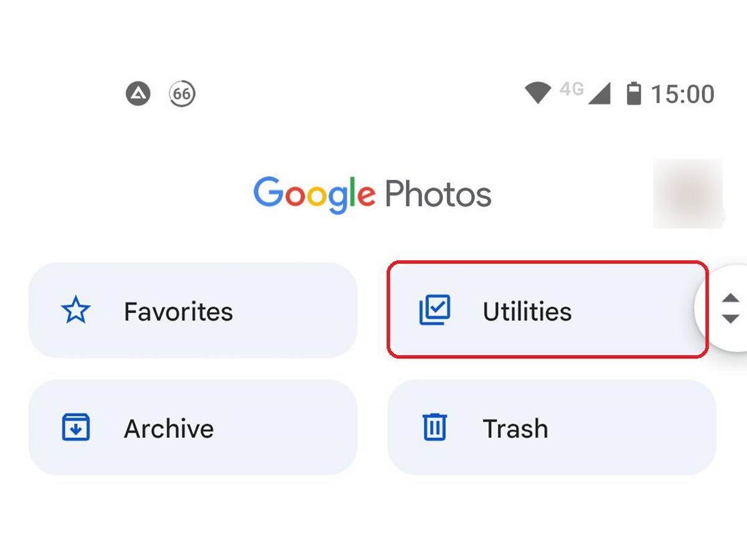Tap the clock showing 15:00

point(683,93)
